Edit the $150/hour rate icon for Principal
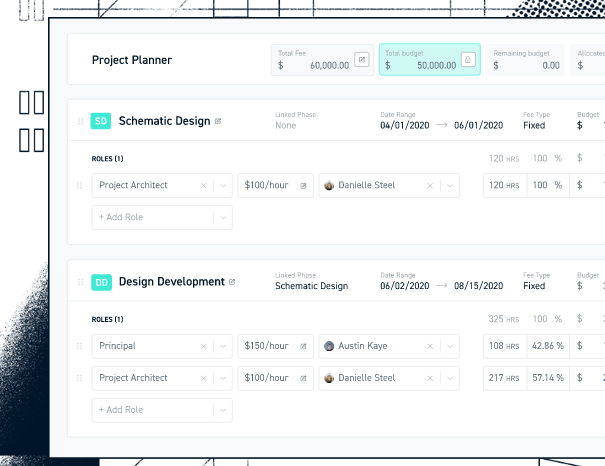The height and width of the screenshot is (466, 605). (x=303, y=346)
